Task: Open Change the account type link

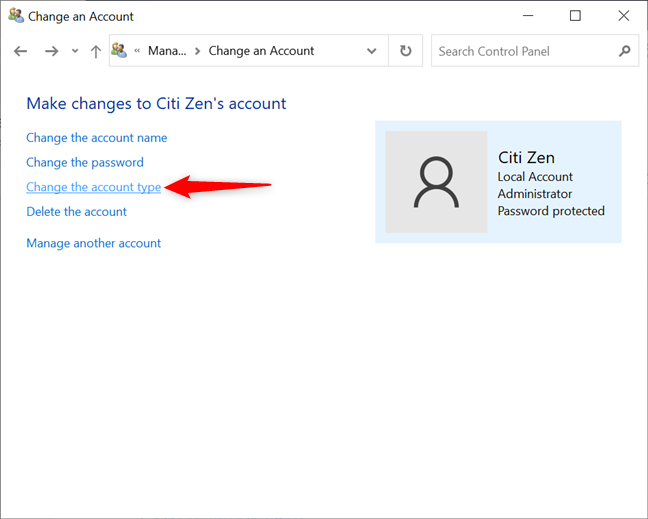Action: tap(93, 187)
